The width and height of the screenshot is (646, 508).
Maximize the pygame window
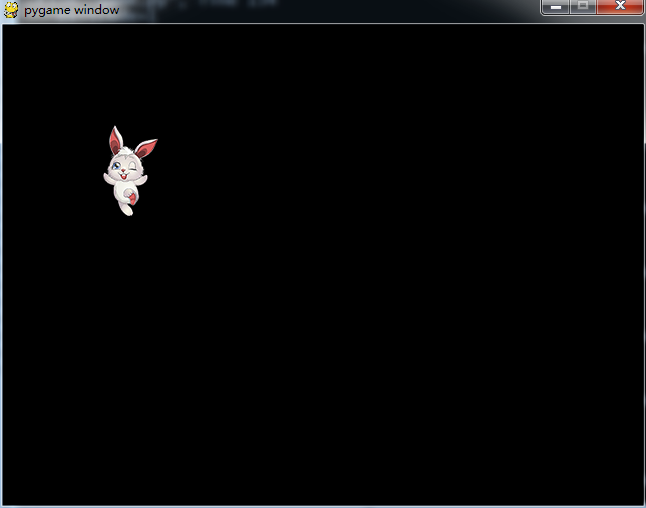point(583,7)
